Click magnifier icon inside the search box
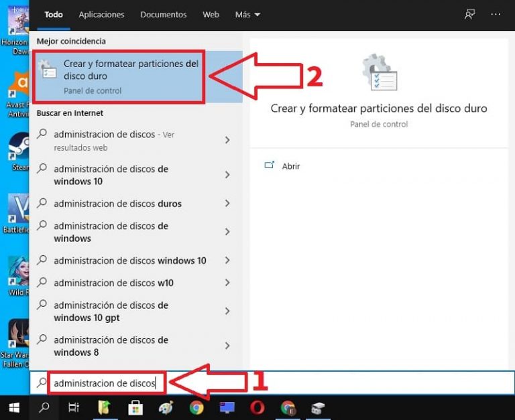The image size is (515, 420). click(42, 382)
